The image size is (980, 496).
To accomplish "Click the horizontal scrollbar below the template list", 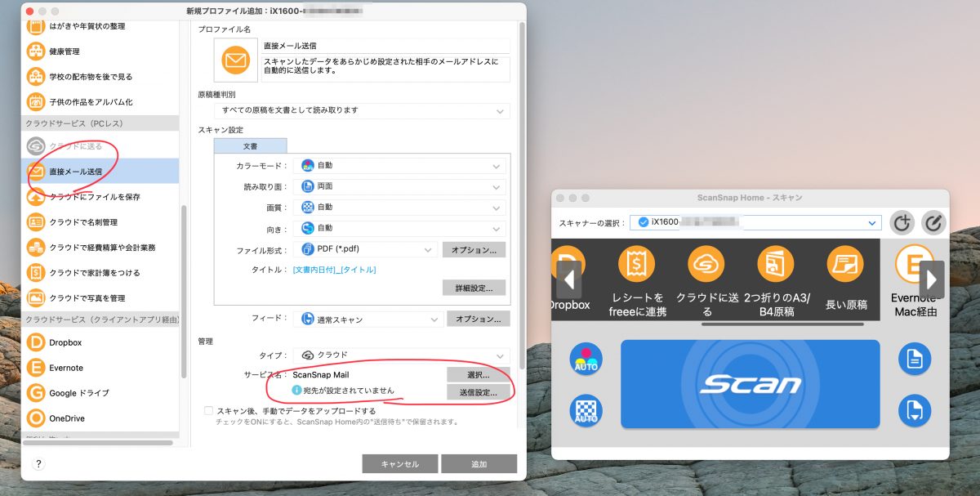I will [x=96, y=443].
